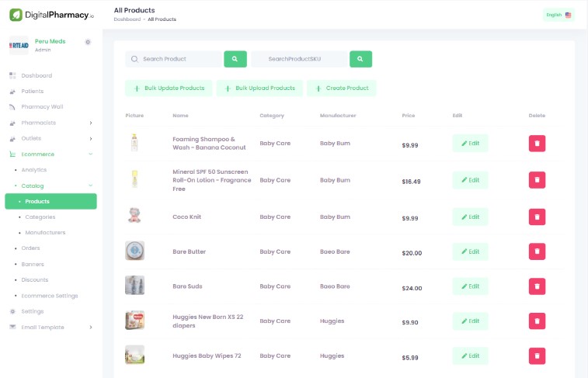Open Pharmacy Wall in sidebar

(42, 107)
